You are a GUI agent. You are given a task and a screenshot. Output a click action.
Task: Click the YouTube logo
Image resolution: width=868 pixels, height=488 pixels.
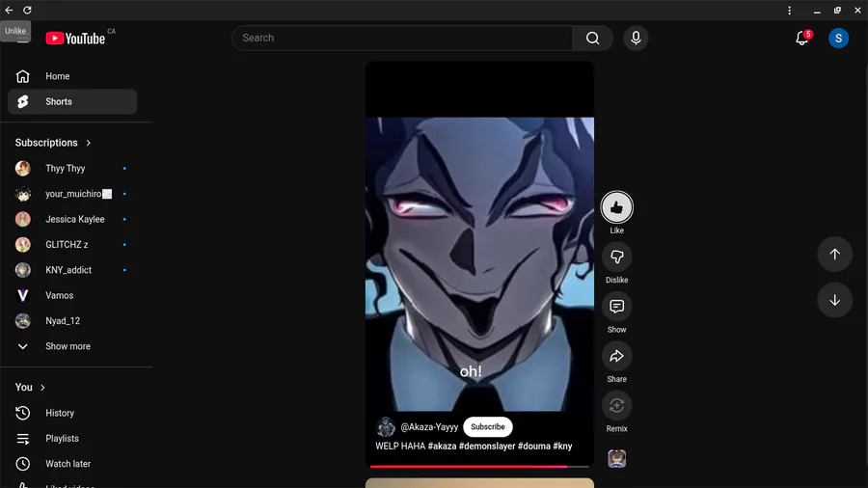[75, 39]
